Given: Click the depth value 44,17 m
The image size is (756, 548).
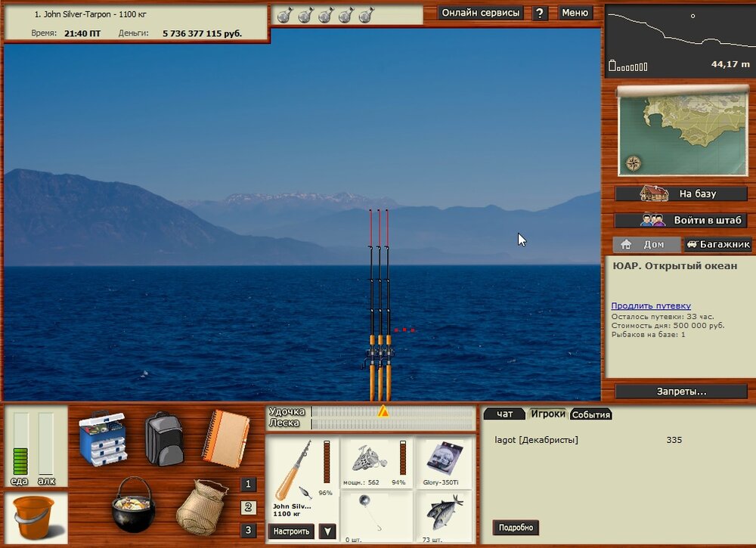Looking at the screenshot, I should 730,64.
